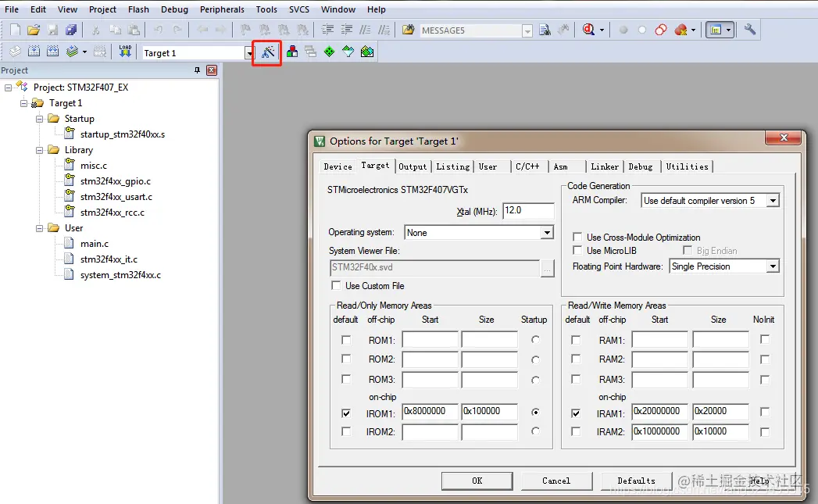Screen dimensions: 818x504
Task: Open Manage Project Items colored blocks icon
Action: tap(292, 52)
